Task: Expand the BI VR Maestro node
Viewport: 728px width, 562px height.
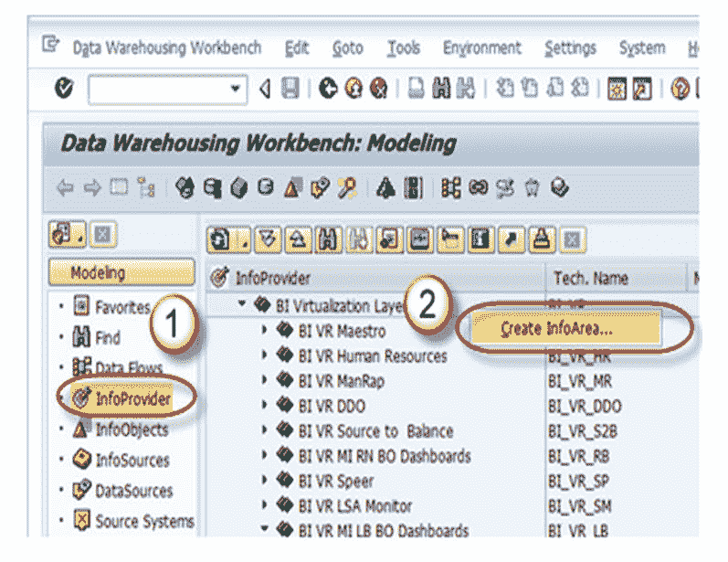Action: (x=264, y=330)
